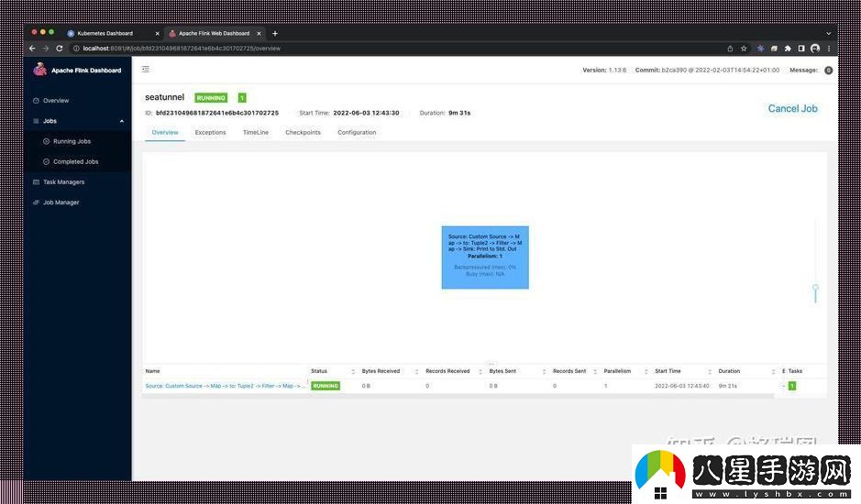Click the play-circle icon beside Running Jobs
861x504 pixels.
pos(46,142)
